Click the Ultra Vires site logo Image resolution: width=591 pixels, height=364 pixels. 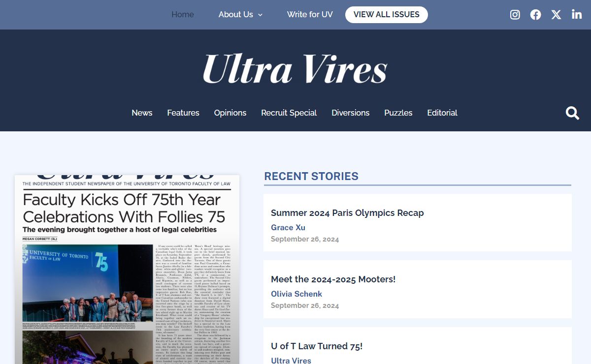pyautogui.click(x=295, y=68)
